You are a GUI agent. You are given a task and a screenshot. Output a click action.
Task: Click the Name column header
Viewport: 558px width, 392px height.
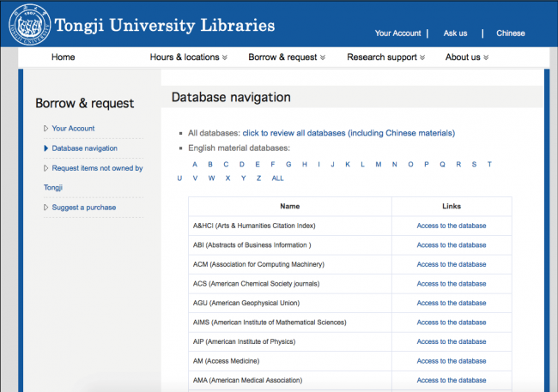tap(289, 207)
